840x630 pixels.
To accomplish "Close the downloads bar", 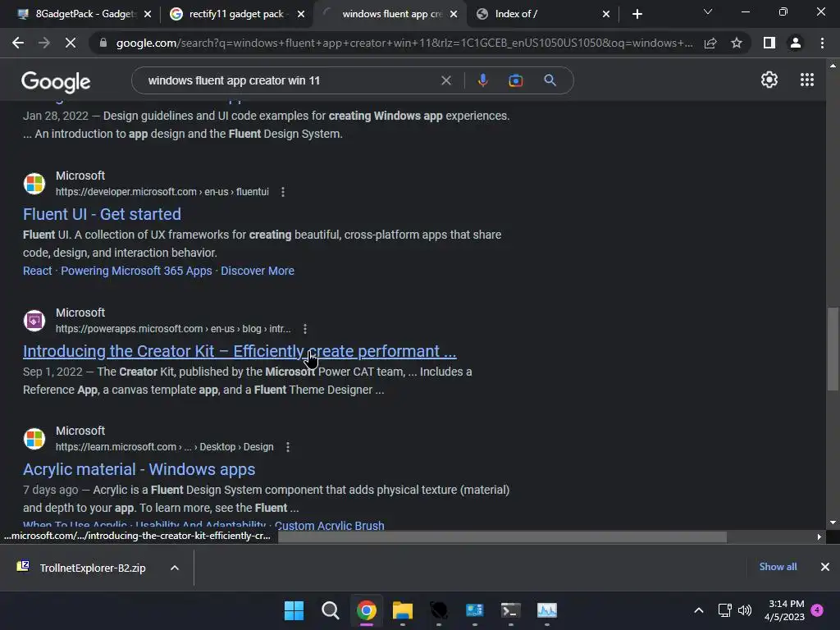I will pyautogui.click(x=825, y=567).
